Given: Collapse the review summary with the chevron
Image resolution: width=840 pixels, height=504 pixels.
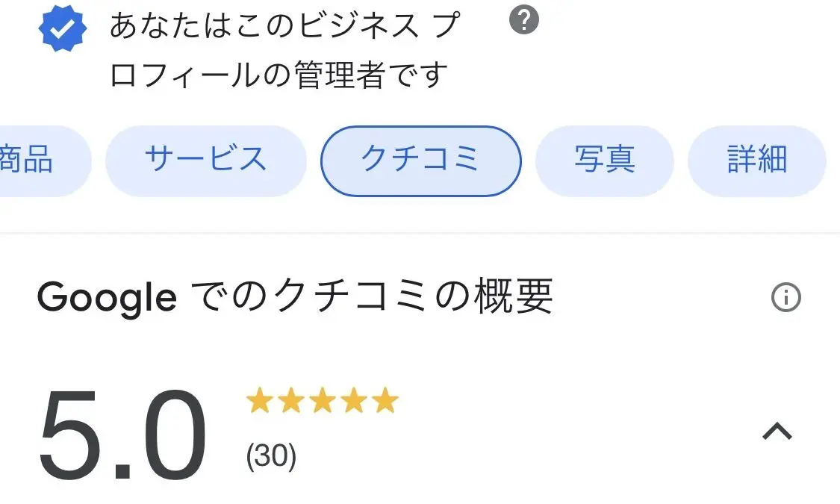Looking at the screenshot, I should (777, 432).
